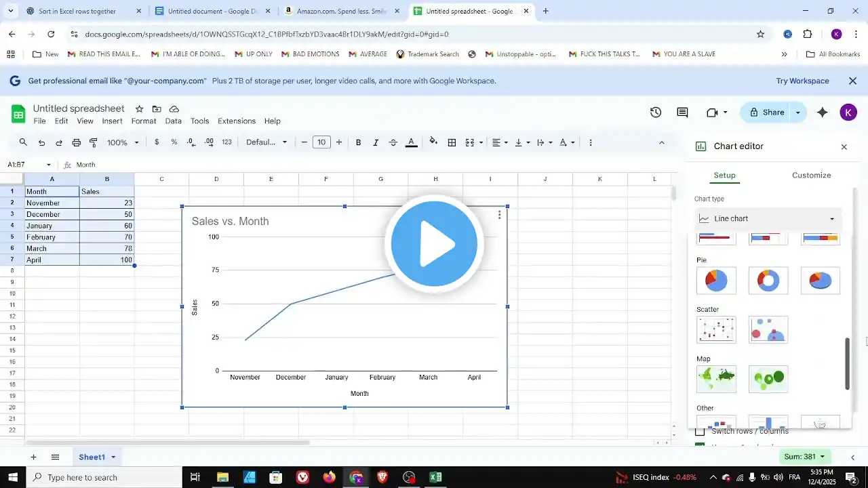This screenshot has height=488, width=868.
Task: Format as percent in the toolbar
Action: point(174,142)
